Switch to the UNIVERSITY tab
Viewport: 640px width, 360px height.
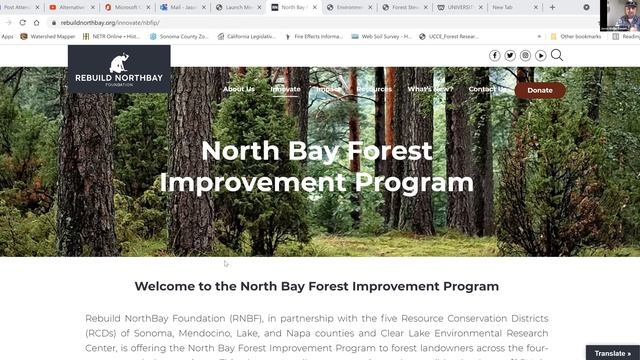(460, 7)
